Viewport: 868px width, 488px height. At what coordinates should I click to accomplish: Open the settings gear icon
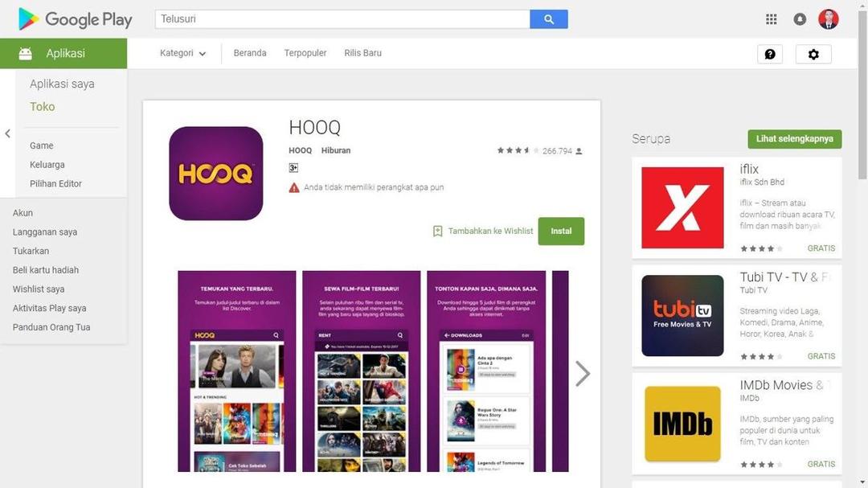[813, 55]
